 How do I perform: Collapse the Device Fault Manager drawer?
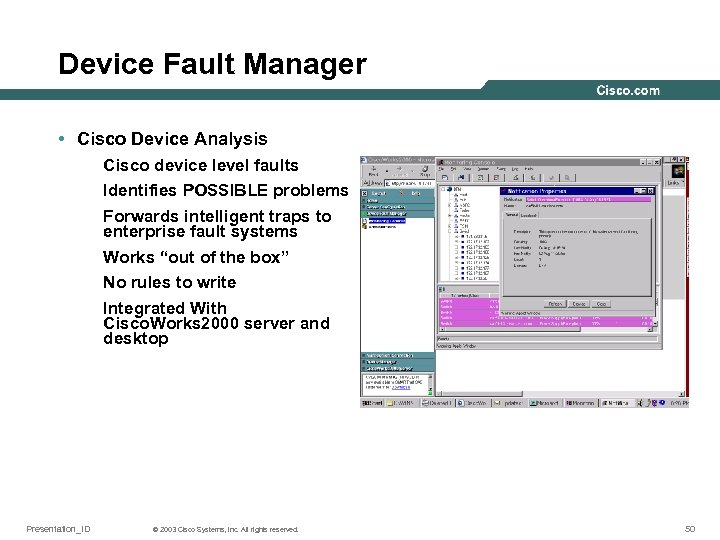[x=398, y=214]
